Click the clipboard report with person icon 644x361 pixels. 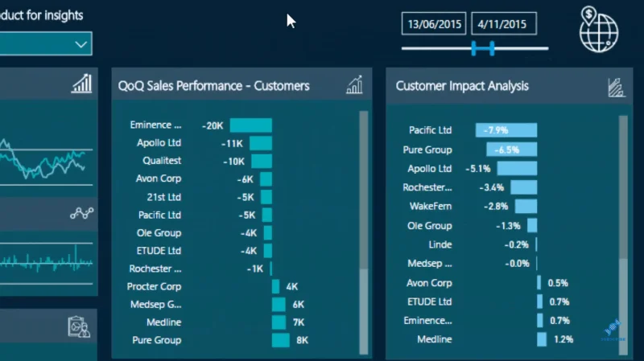click(79, 327)
